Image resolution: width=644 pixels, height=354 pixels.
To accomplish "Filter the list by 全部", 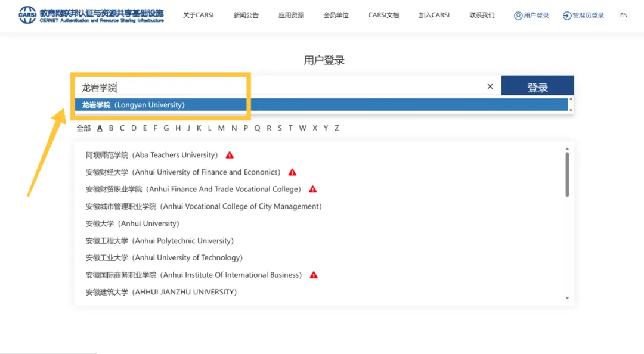I will click(x=83, y=128).
